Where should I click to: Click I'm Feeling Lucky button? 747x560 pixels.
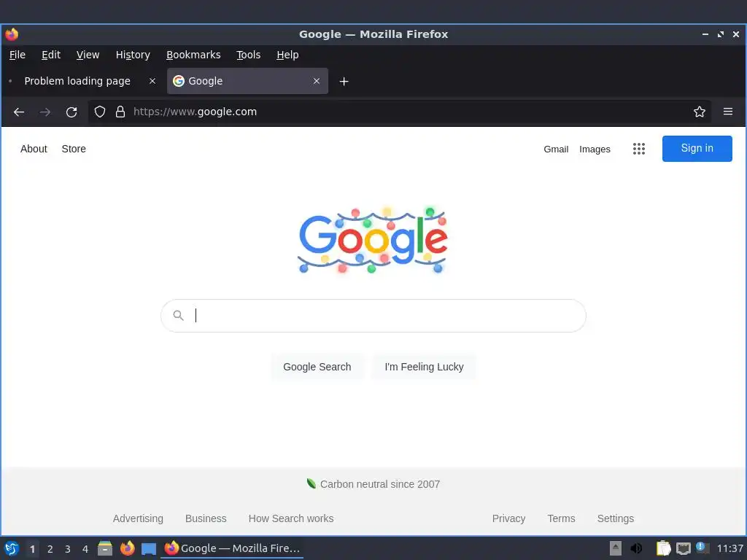[x=424, y=367]
